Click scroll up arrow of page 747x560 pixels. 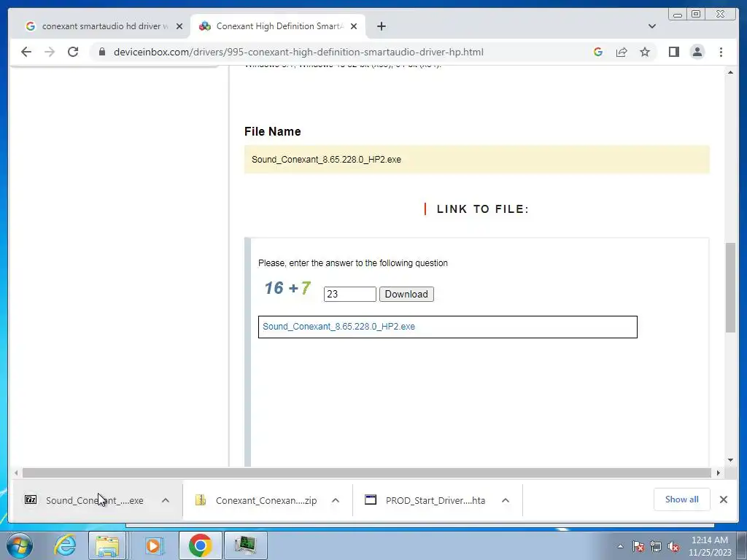tap(731, 72)
